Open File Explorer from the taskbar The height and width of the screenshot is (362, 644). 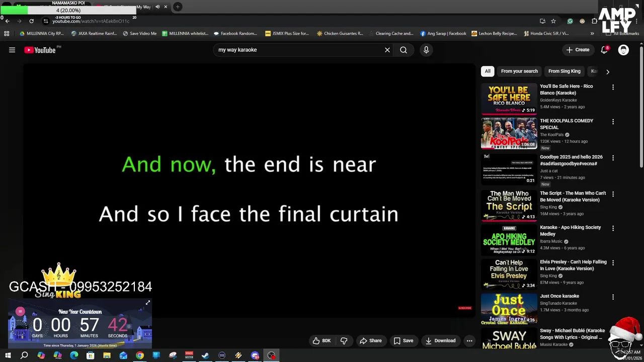107,355
